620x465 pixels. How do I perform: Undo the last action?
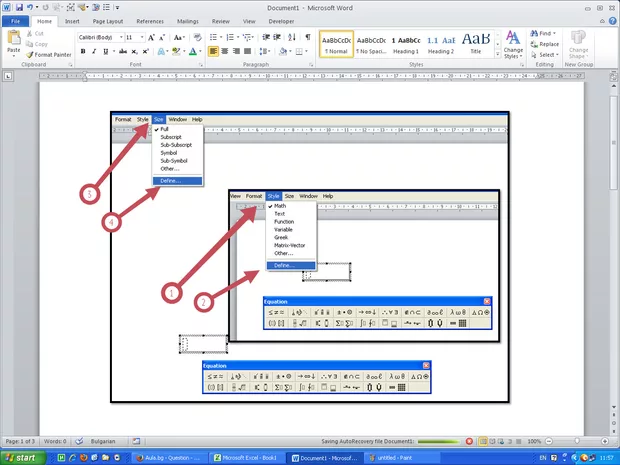tap(30, 7)
